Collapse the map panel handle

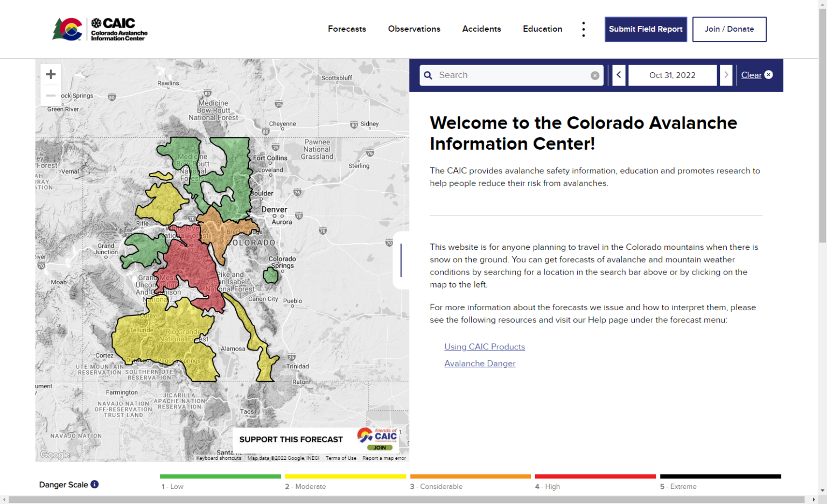click(x=401, y=261)
